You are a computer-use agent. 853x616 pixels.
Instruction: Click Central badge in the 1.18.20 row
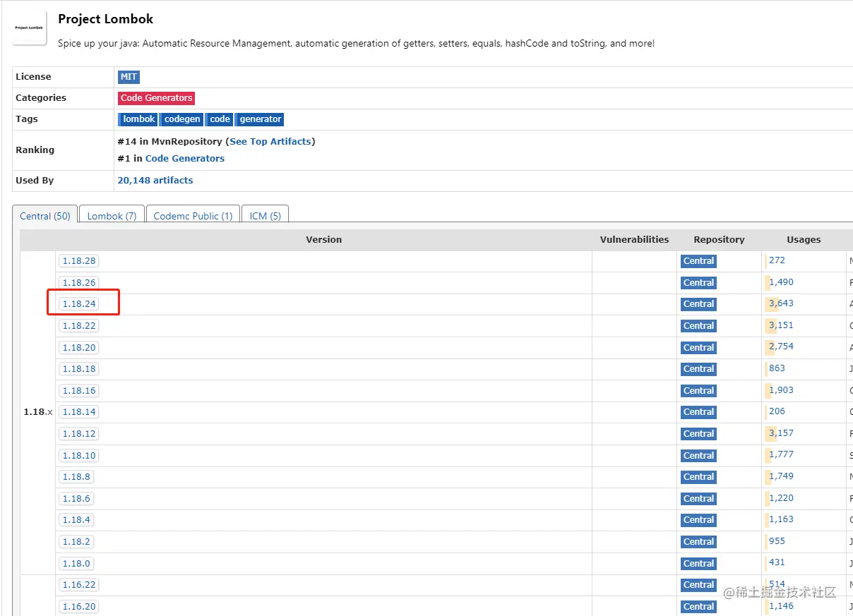point(699,348)
